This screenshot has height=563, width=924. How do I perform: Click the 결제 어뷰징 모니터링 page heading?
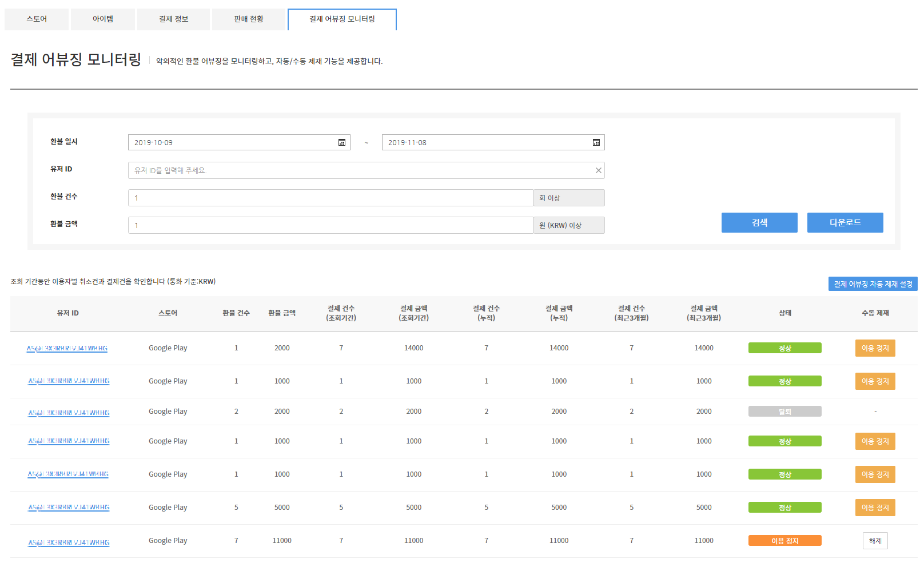(x=76, y=59)
